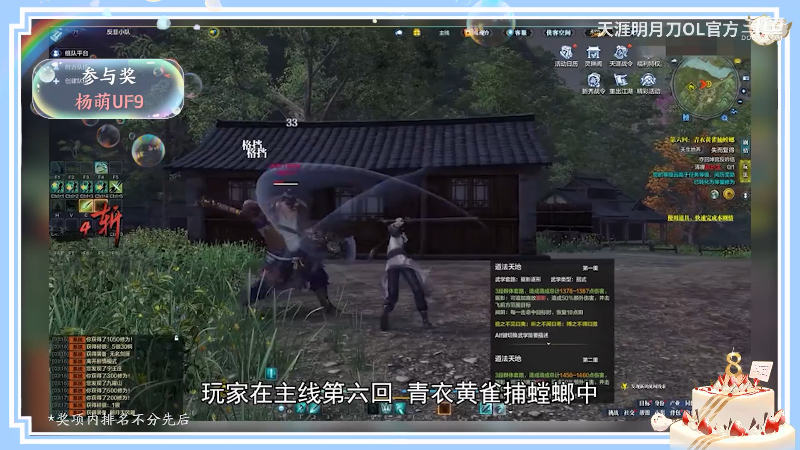Expand the skill tooltip down arrow

tap(548, 343)
